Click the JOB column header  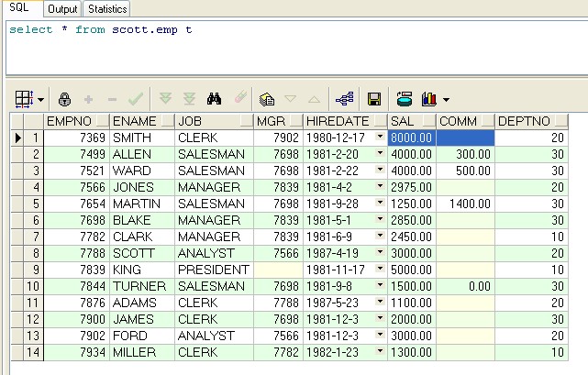[214, 121]
